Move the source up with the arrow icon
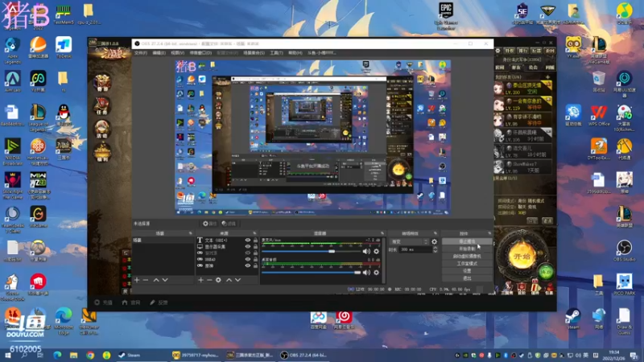This screenshot has width=644, height=362. click(x=229, y=280)
